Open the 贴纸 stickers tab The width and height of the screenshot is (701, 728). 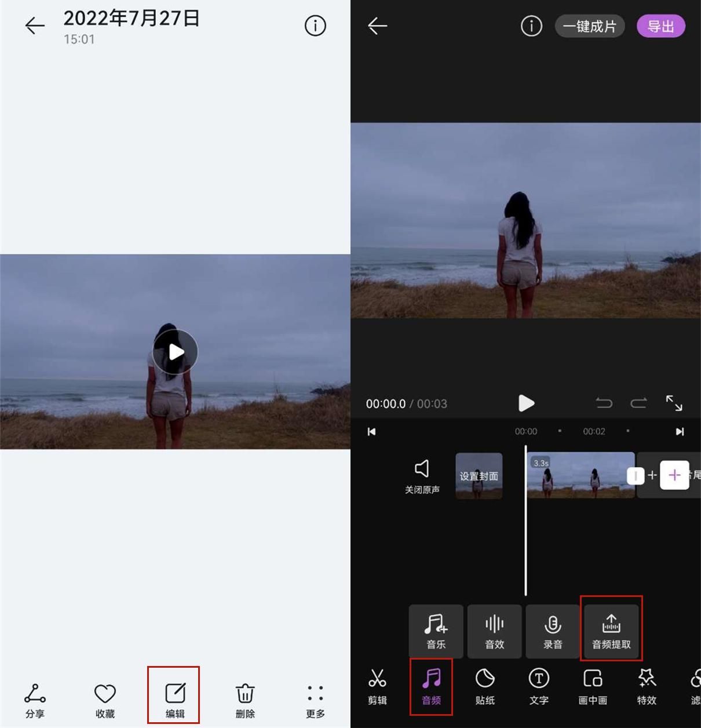click(x=485, y=687)
